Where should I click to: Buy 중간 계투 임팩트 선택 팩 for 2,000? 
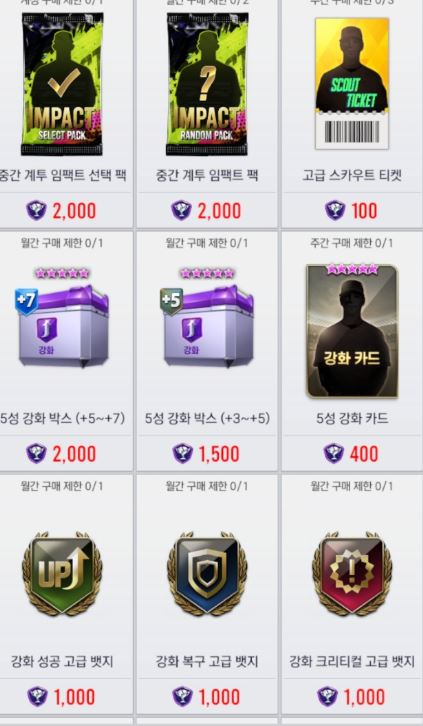(62, 211)
